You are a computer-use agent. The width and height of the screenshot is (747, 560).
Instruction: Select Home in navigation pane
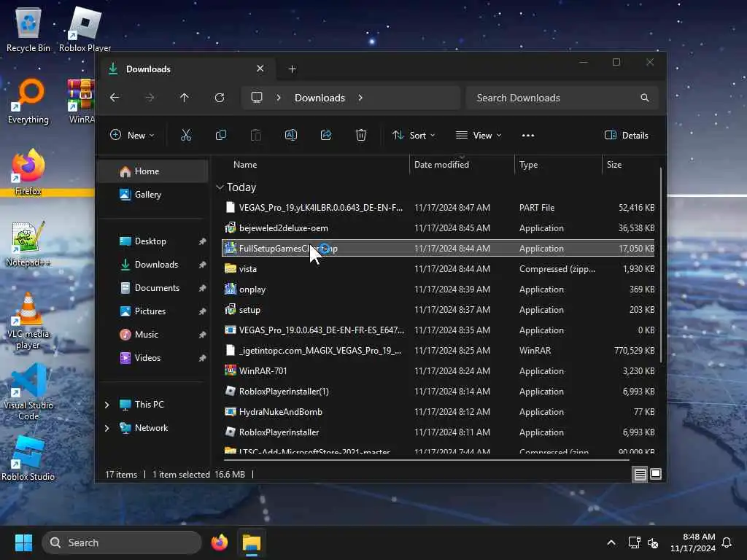152,171
